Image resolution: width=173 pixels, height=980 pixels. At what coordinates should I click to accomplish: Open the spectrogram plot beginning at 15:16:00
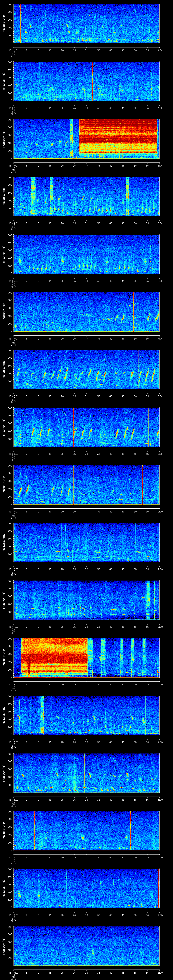coord(86,889)
